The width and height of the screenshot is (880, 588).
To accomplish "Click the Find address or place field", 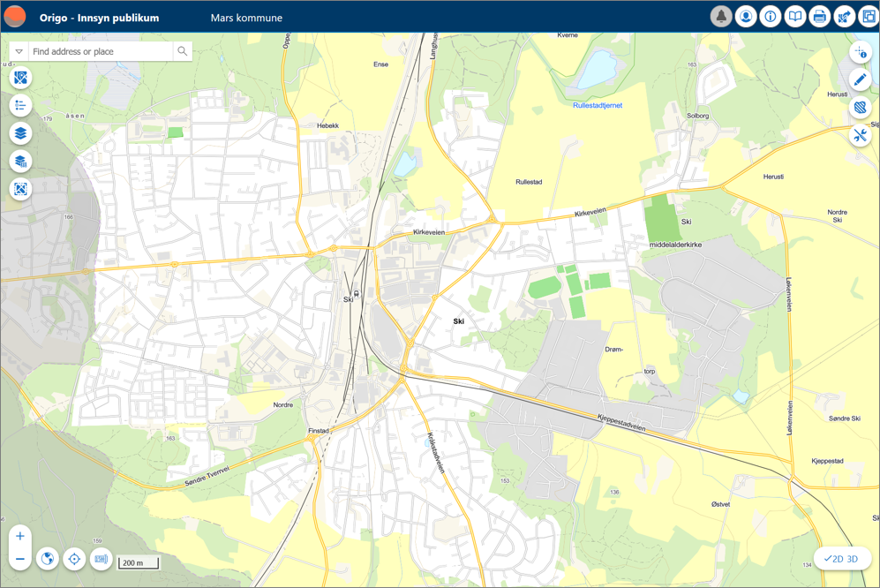I will [x=101, y=52].
